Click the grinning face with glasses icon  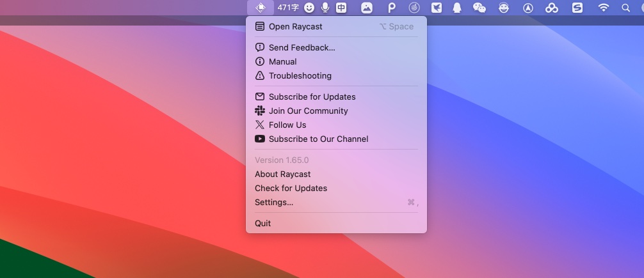504,8
